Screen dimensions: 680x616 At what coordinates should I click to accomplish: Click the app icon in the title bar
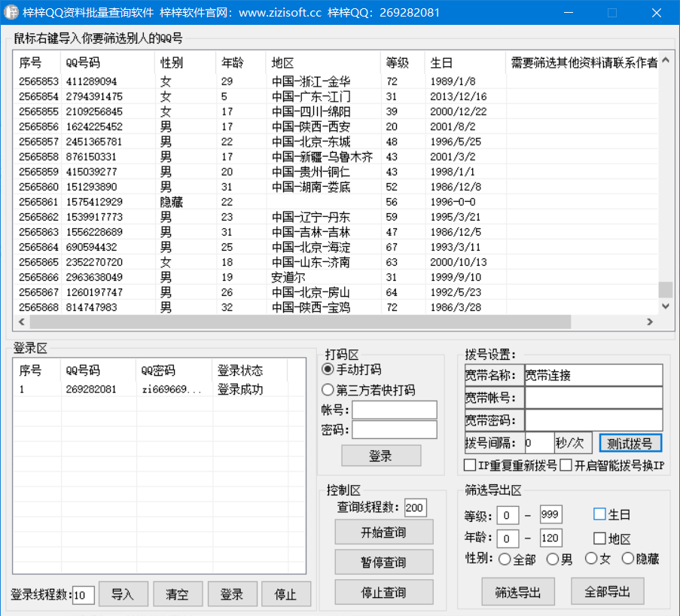11,12
